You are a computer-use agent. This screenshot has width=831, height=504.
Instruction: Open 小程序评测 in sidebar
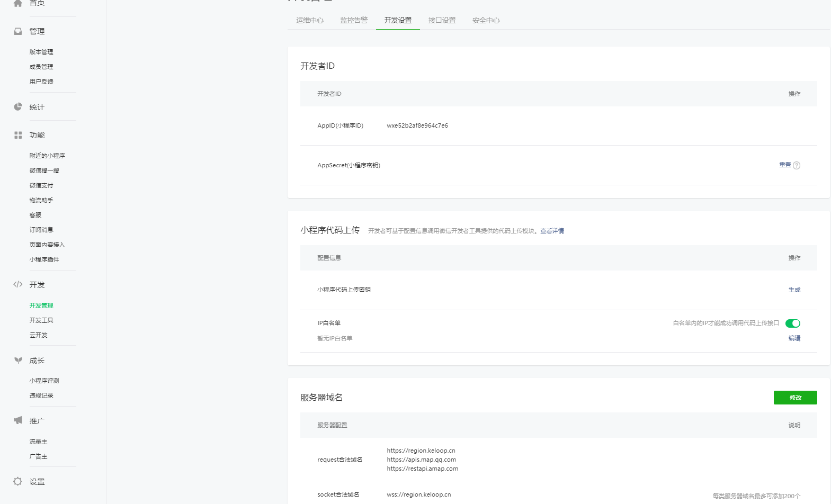point(44,381)
